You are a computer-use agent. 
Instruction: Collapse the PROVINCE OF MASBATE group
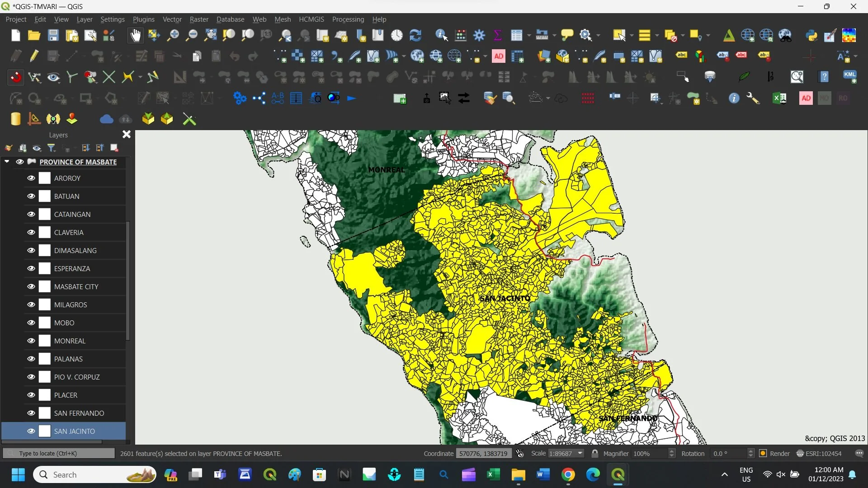point(7,161)
